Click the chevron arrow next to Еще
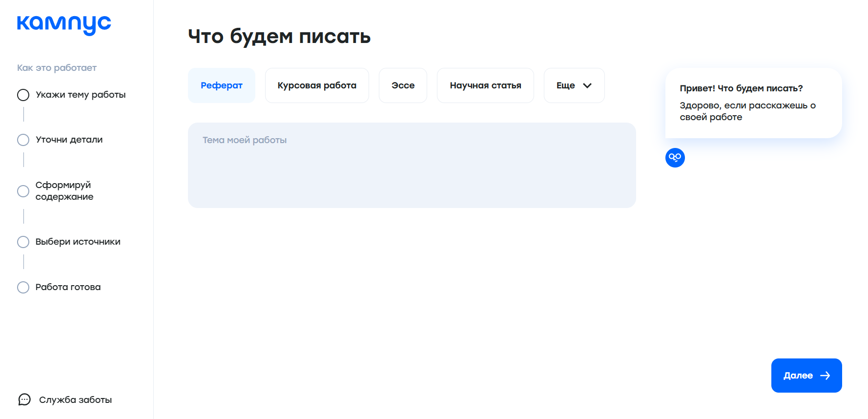The image size is (868, 419). pos(587,85)
